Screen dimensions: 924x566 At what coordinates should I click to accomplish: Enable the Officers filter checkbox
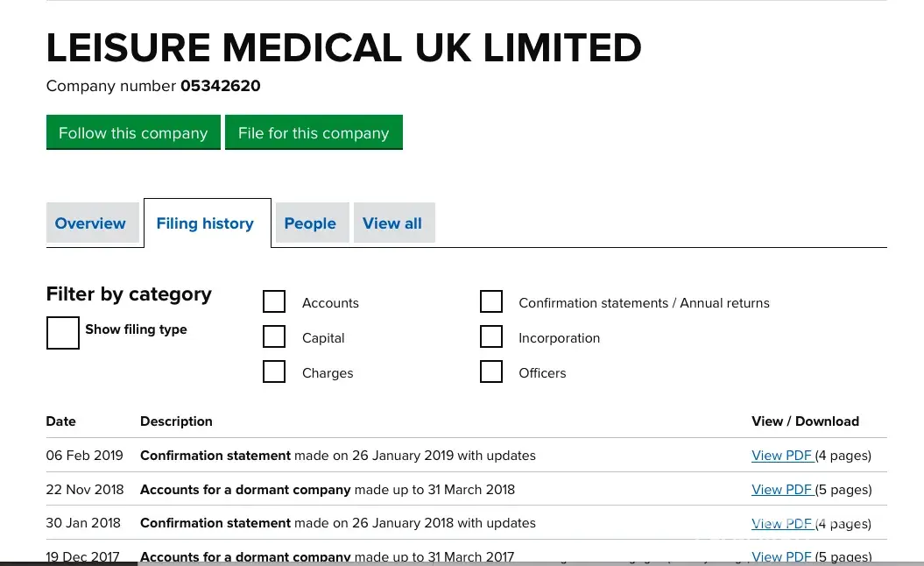tap(491, 372)
